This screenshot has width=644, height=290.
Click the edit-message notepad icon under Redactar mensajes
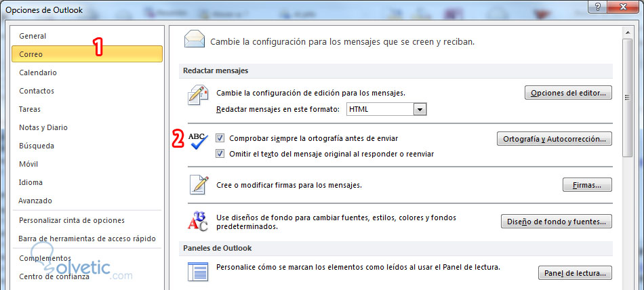(197, 96)
